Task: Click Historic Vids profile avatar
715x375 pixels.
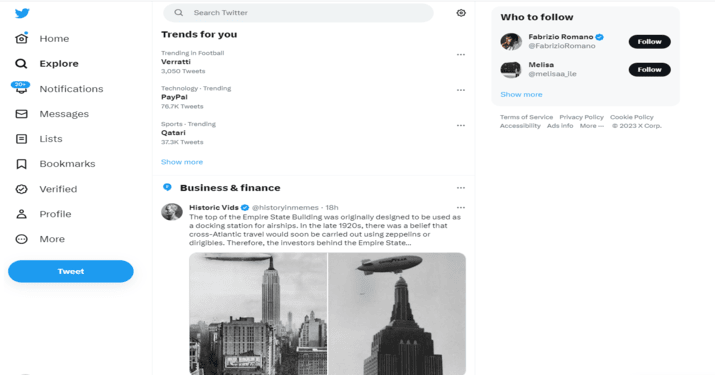Action: tap(172, 212)
